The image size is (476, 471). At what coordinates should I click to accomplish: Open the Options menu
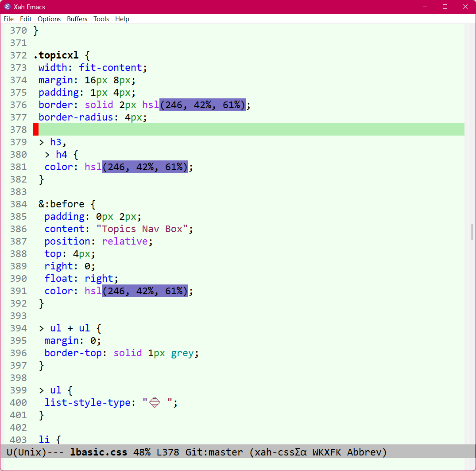click(49, 19)
